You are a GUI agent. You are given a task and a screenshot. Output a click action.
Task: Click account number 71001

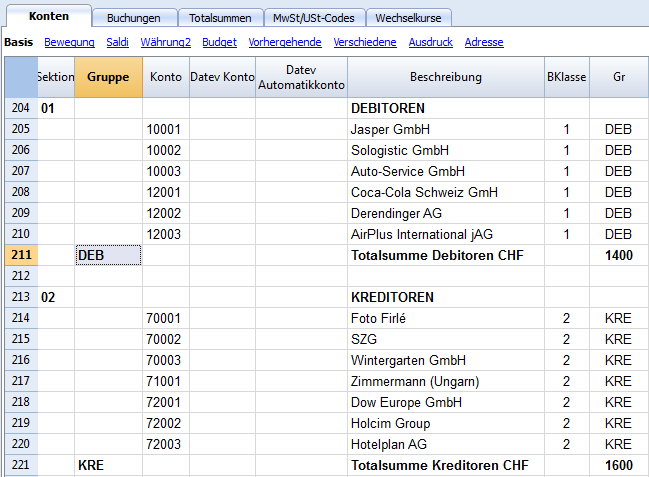166,381
